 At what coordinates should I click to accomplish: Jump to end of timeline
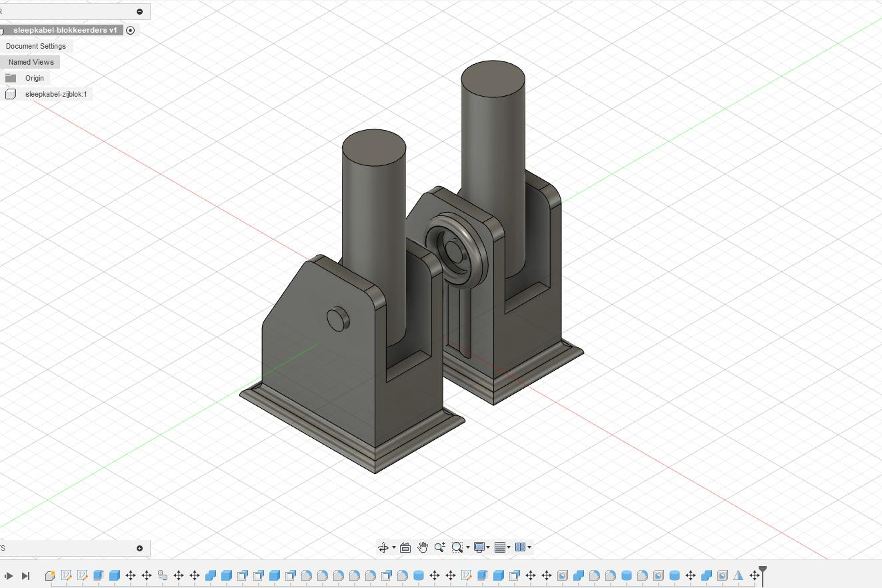[x=25, y=575]
